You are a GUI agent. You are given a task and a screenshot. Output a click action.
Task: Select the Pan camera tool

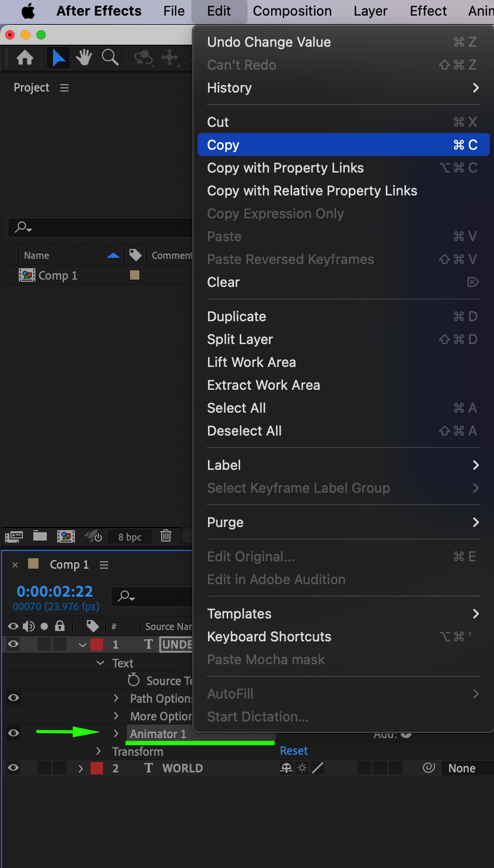[170, 58]
